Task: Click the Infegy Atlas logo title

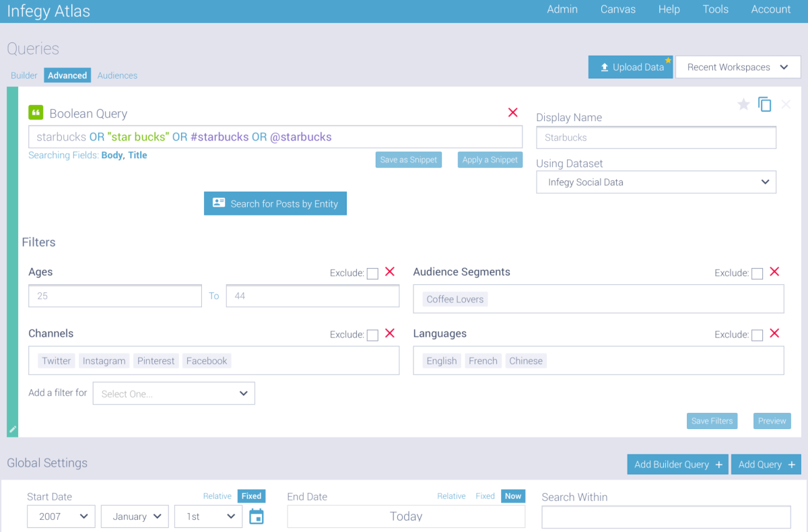Action: click(x=48, y=11)
